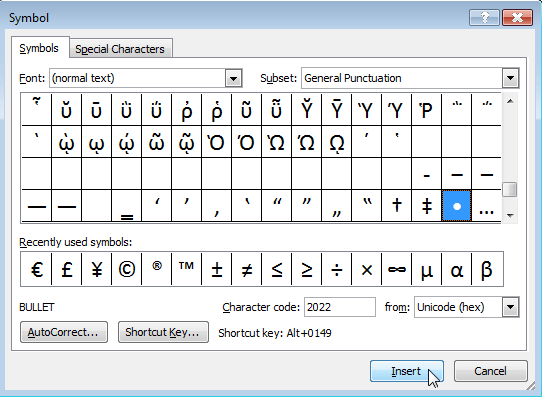Select the right double quotation mark symbol
Screen dimensions: 542x397
[307, 206]
